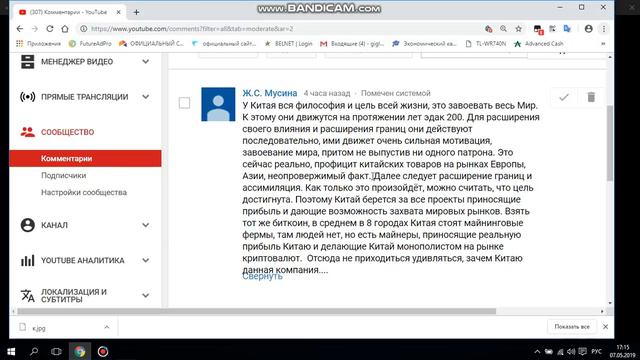This screenshot has height=360, width=640.
Task: Open the commenter's blue avatar
Action: coord(218,104)
